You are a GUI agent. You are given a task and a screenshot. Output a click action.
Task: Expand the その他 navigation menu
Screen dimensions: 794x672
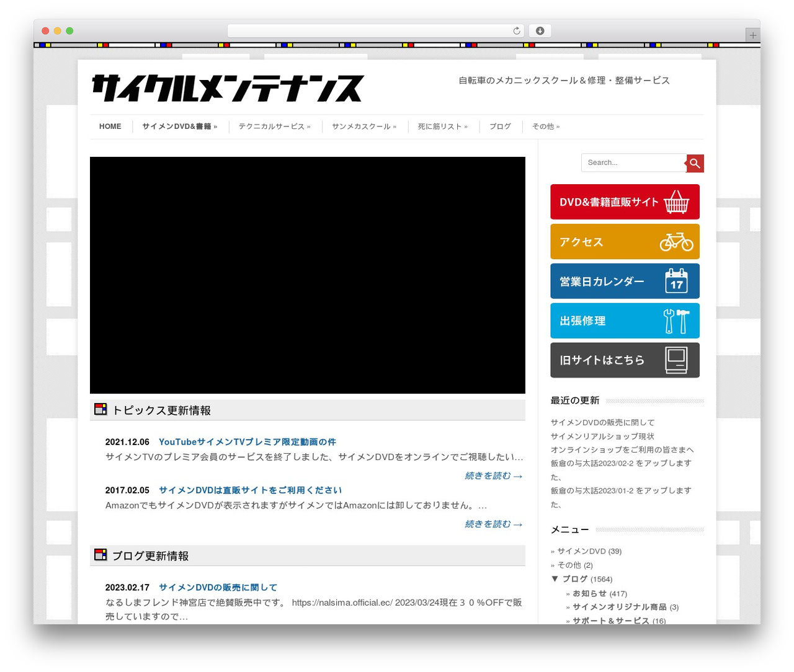tap(546, 126)
